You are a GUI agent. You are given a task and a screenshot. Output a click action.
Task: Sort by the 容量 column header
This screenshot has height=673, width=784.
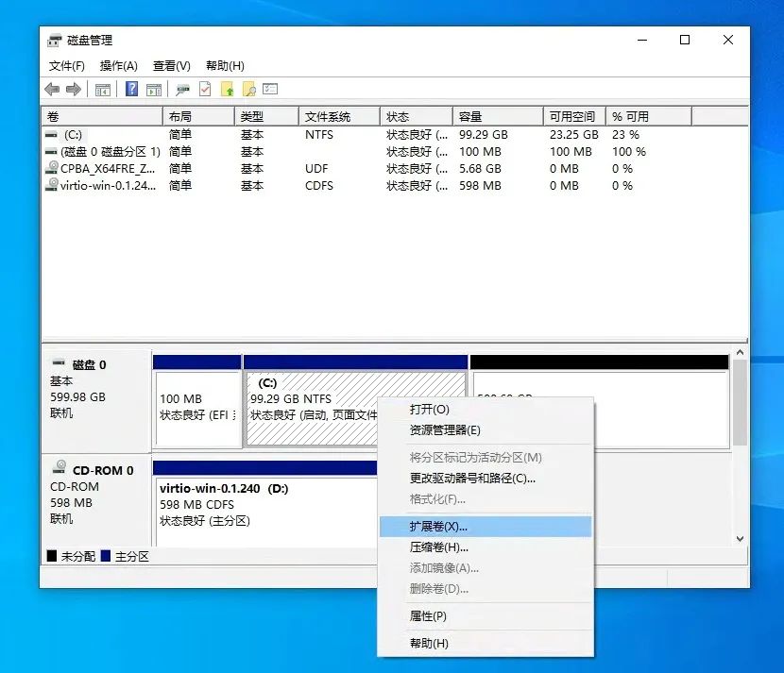(498, 117)
